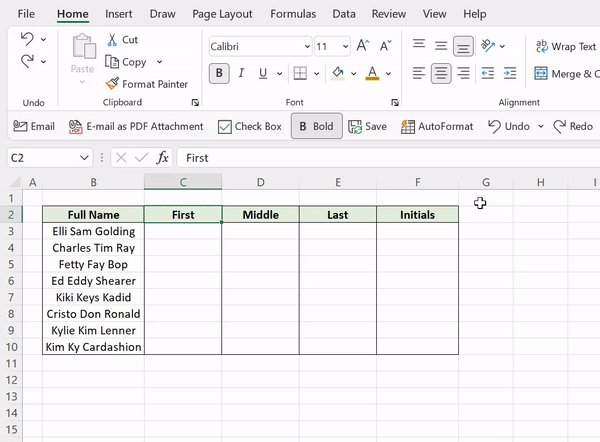Switch to Draw tab
This screenshot has width=600, height=442.
(x=163, y=14)
